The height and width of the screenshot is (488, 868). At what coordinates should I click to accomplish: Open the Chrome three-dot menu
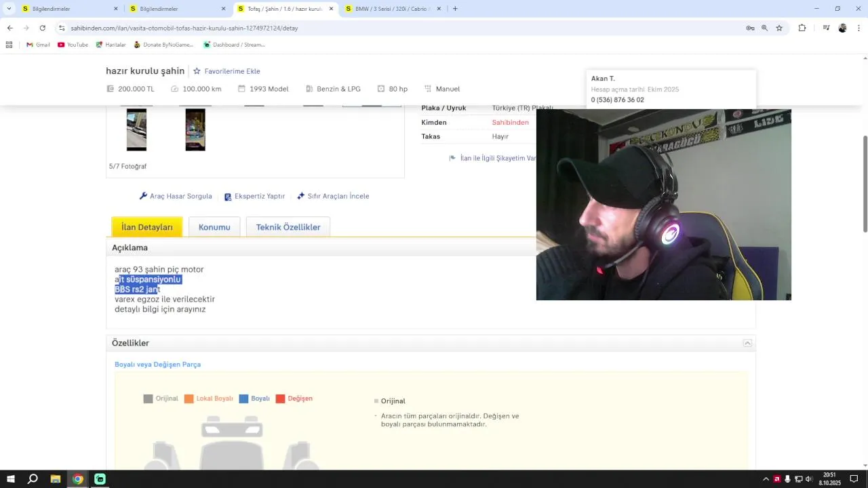click(x=859, y=28)
